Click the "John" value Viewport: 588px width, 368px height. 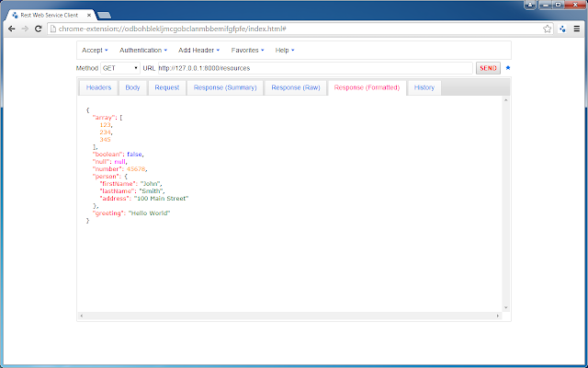click(x=150, y=184)
